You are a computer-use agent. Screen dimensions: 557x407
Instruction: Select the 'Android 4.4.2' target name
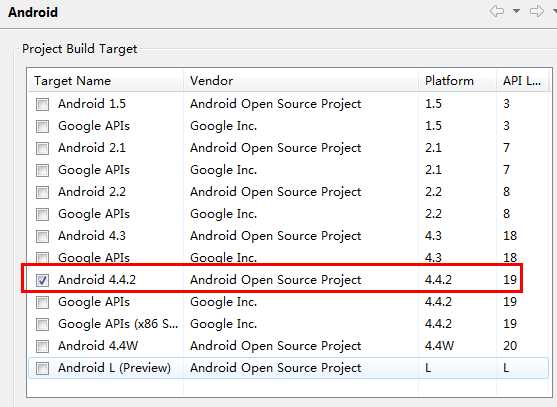[97, 280]
